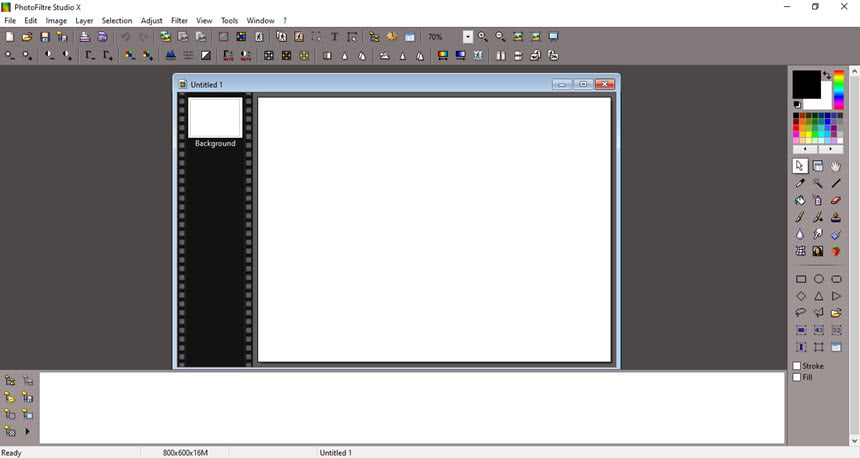Click the Text tool T icon
Image resolution: width=860 pixels, height=458 pixels.
click(334, 37)
